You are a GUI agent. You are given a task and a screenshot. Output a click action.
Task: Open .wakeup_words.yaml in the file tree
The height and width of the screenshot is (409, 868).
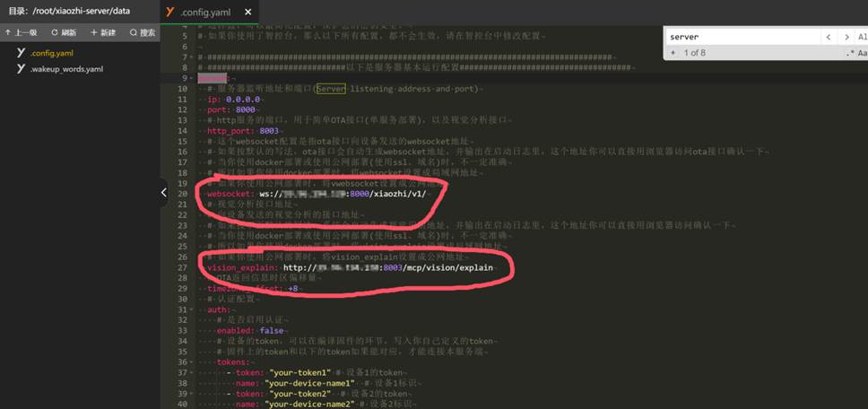65,68
